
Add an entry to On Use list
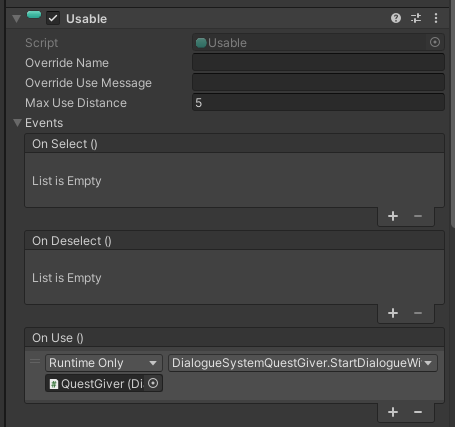click(x=393, y=412)
